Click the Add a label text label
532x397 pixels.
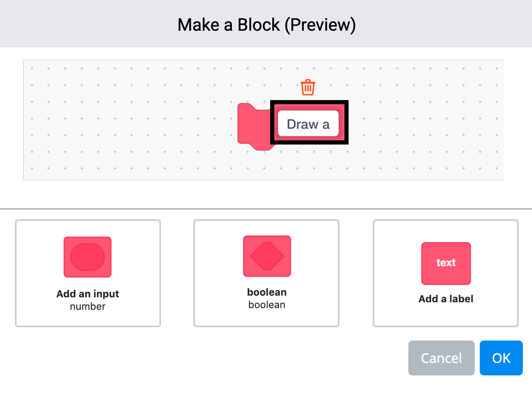[x=445, y=299]
